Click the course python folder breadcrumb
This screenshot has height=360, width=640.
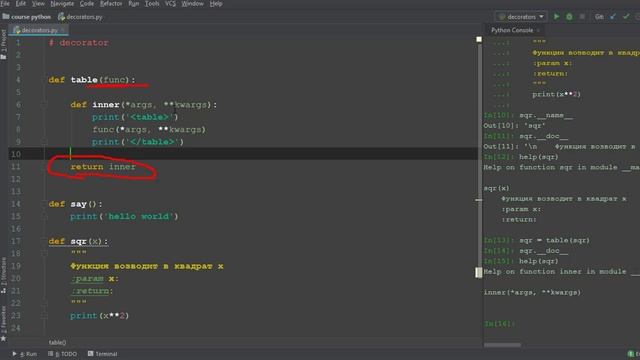27,17
